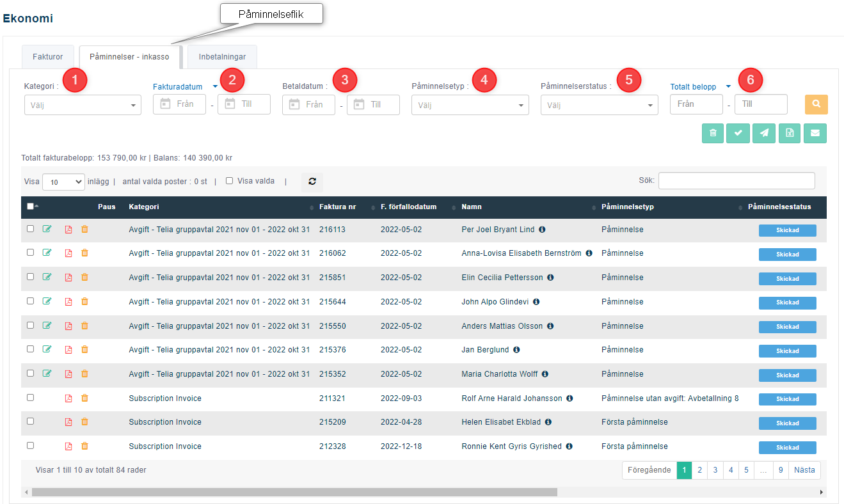Check the 'Visa valda' checkbox
The width and height of the screenshot is (844, 504).
(229, 181)
